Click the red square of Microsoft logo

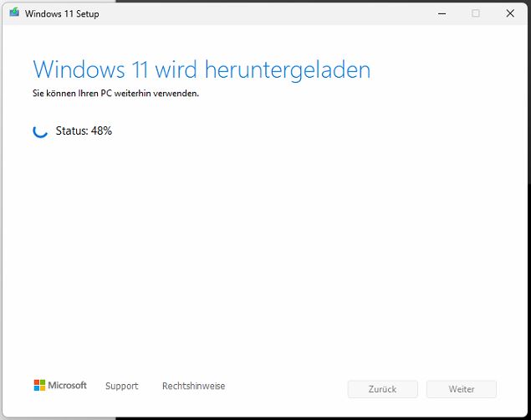(x=37, y=382)
